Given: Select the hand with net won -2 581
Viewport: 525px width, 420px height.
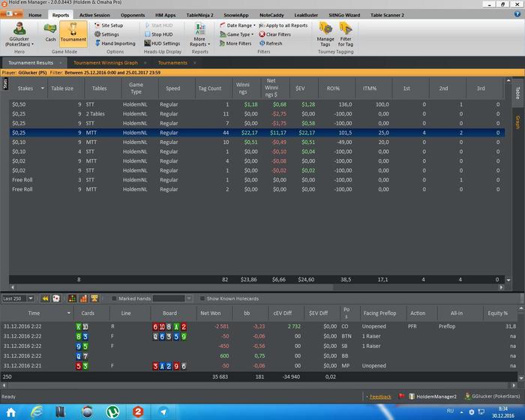Looking at the screenshot, I should [x=259, y=326].
